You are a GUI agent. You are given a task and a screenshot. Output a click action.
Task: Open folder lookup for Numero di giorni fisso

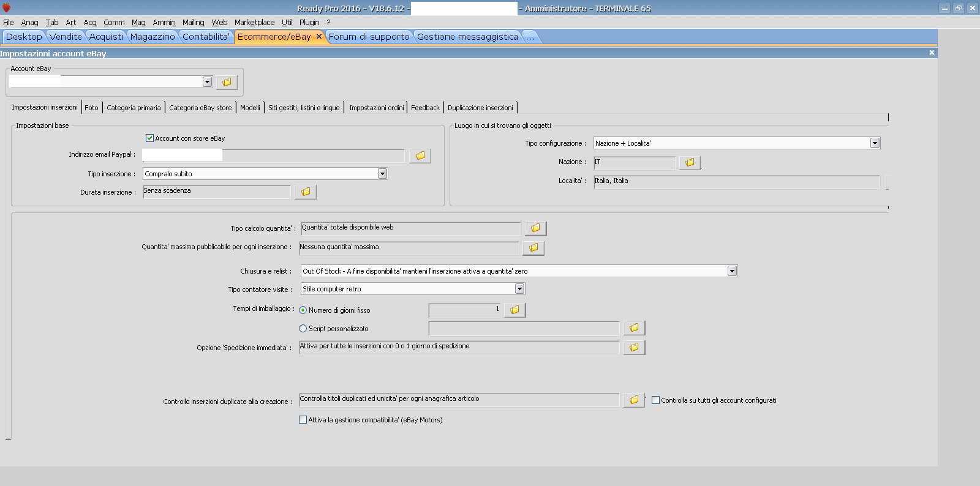click(x=514, y=310)
